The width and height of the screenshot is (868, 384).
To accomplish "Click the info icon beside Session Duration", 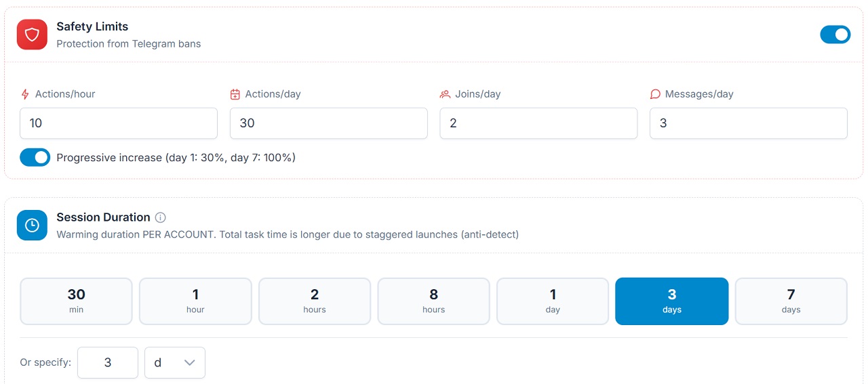I will coord(161,217).
